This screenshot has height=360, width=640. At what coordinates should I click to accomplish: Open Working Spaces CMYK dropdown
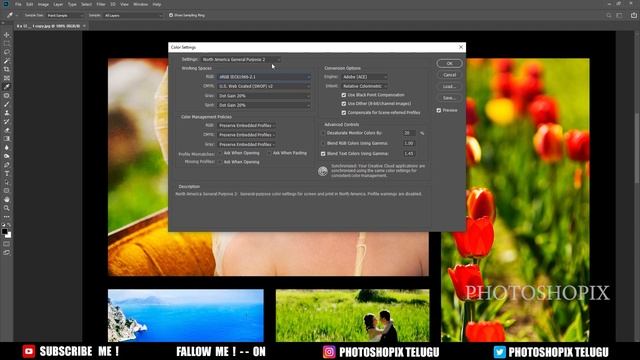pos(264,86)
